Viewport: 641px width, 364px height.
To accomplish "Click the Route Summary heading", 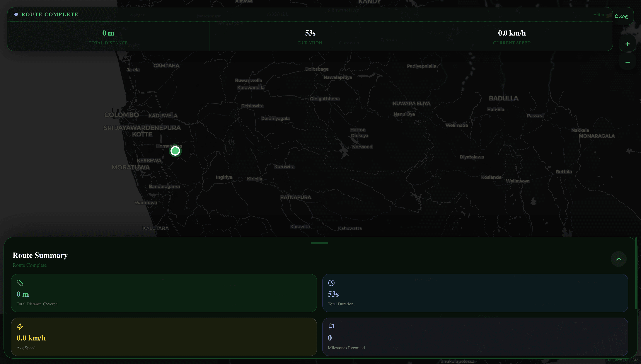I will [x=40, y=255].
